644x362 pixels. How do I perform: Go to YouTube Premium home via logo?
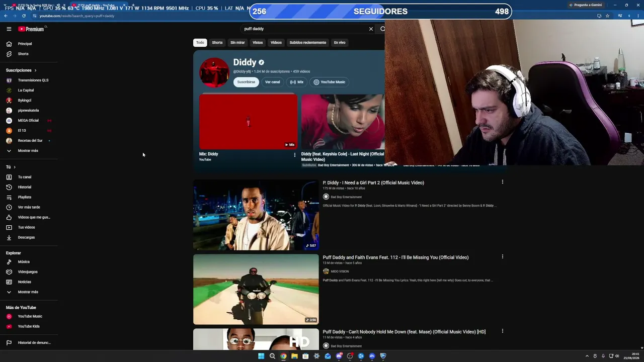(x=31, y=29)
